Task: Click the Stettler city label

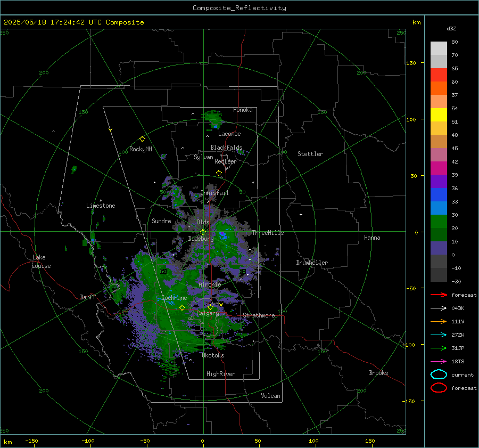Action: 310,154
